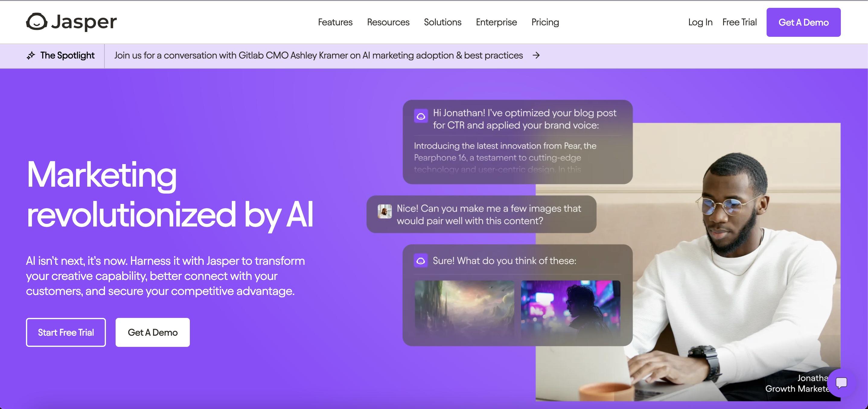Click the Jasper smiley logo icon
Image resolution: width=868 pixels, height=409 pixels.
tap(37, 22)
